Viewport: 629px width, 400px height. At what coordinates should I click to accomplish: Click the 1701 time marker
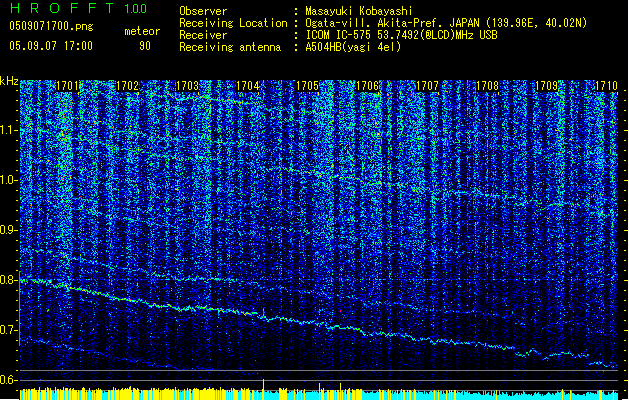click(x=68, y=87)
